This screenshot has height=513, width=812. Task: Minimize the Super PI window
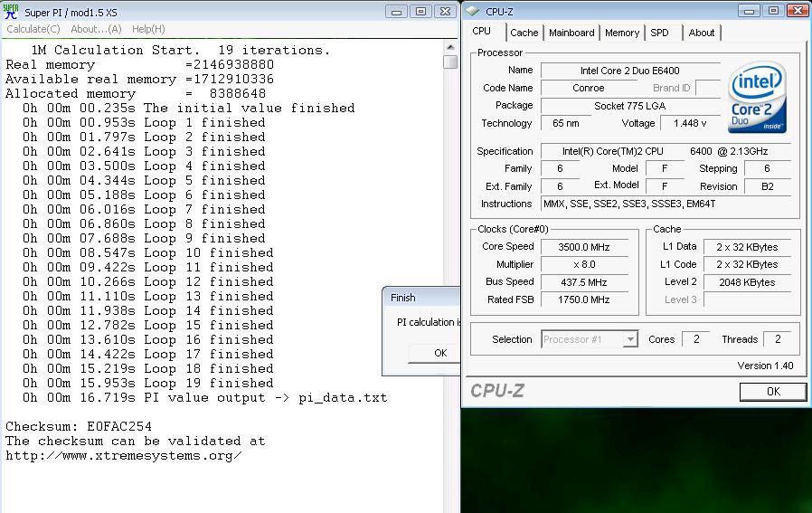[397, 12]
